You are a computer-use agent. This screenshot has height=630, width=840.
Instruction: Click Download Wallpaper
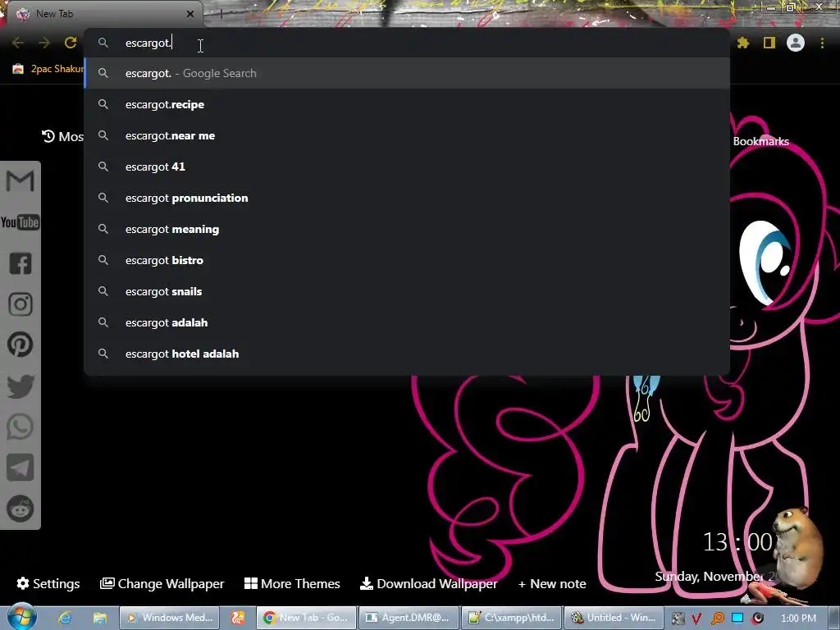coord(428,583)
